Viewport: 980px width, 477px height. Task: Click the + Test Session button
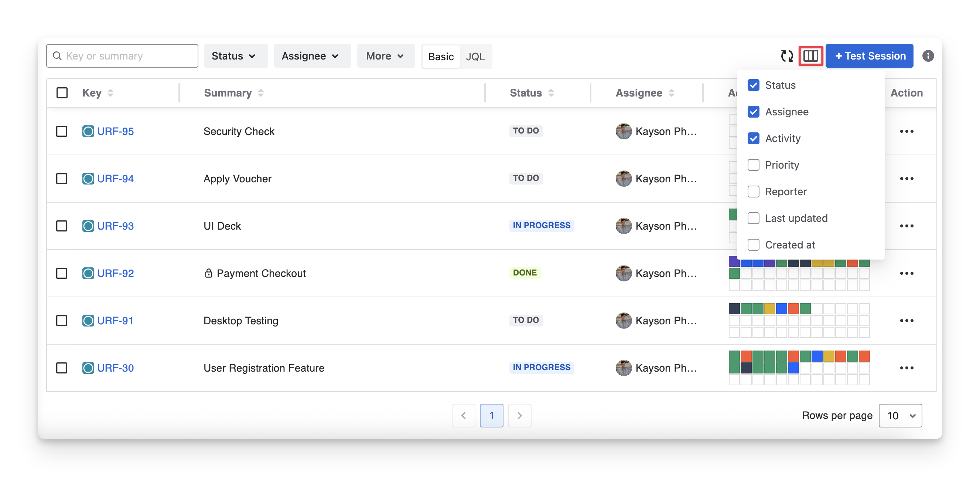869,56
